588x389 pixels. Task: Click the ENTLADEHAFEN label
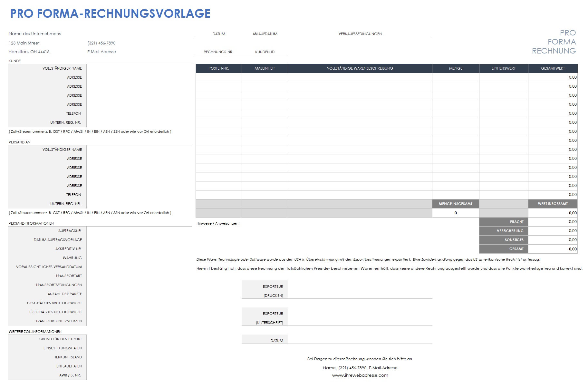[x=69, y=366]
